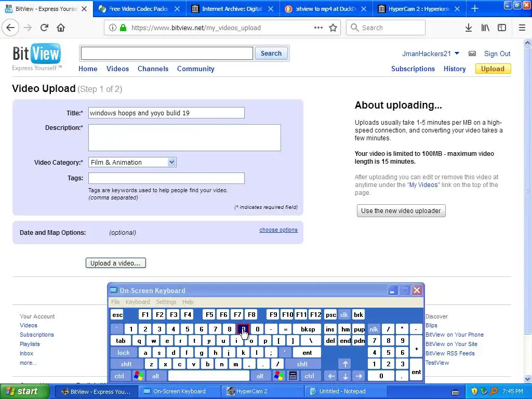Toggle the nlk key on On-Screen Keyboard
532x399 pixels.
(x=374, y=329)
